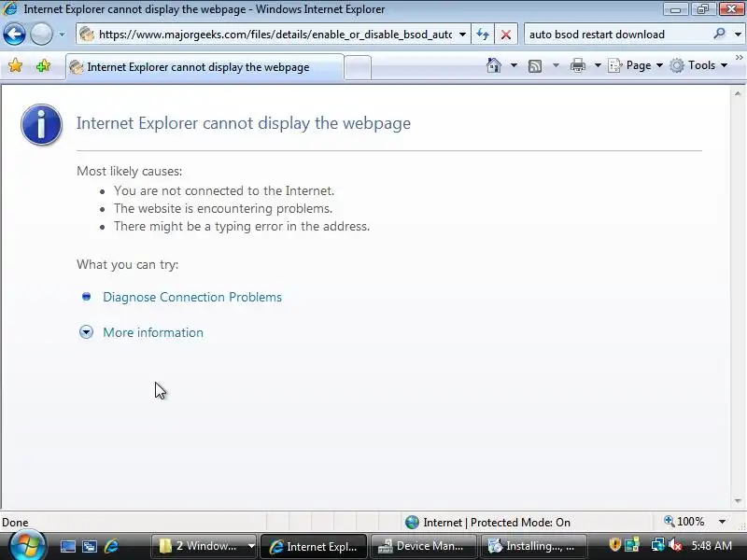
Task: Click the greyed Forward navigation button
Action: click(x=41, y=35)
